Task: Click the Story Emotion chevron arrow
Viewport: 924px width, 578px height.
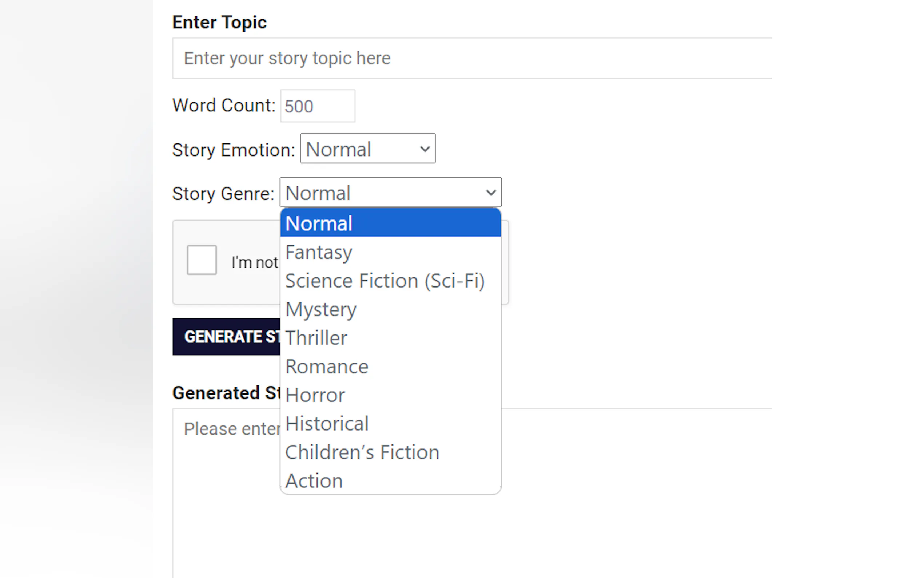Action: pos(425,149)
